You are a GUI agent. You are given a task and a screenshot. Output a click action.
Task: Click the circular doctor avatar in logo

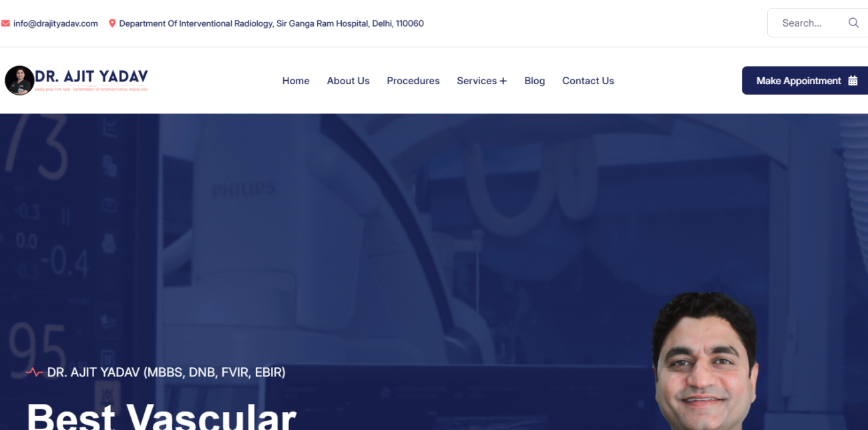(19, 81)
